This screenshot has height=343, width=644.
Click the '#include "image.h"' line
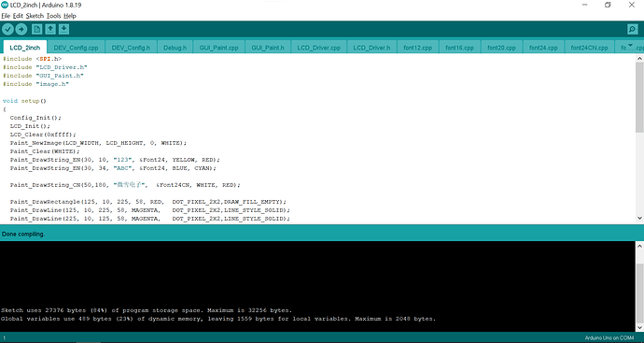(x=35, y=84)
